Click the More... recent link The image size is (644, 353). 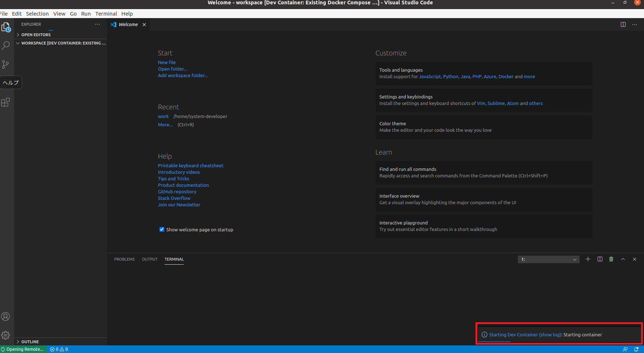165,125
